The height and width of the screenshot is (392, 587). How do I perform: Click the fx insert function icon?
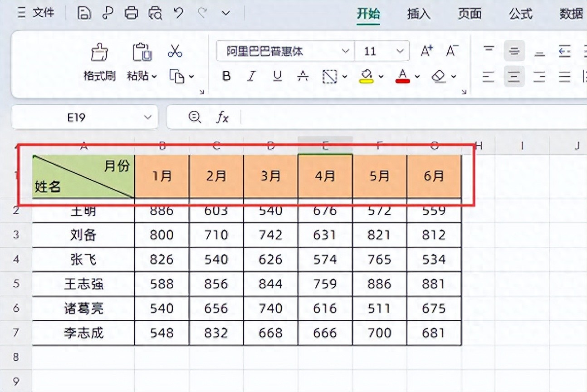tap(222, 118)
